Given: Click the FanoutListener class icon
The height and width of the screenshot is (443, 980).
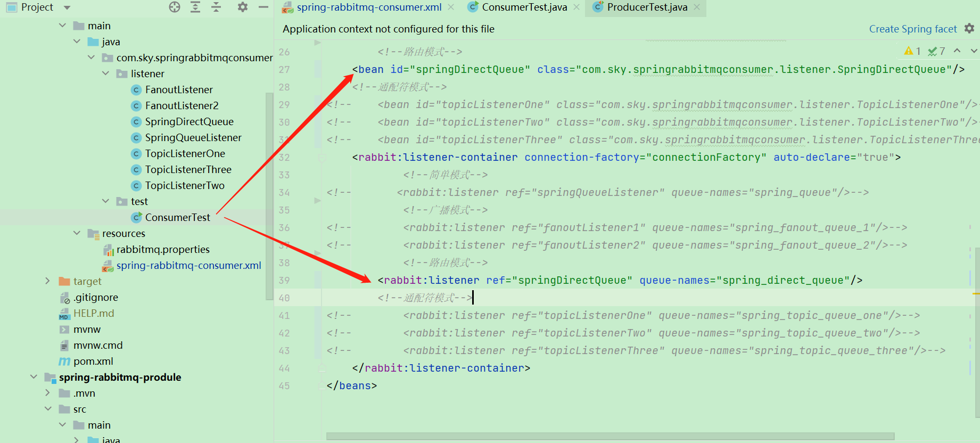Looking at the screenshot, I should coord(136,89).
